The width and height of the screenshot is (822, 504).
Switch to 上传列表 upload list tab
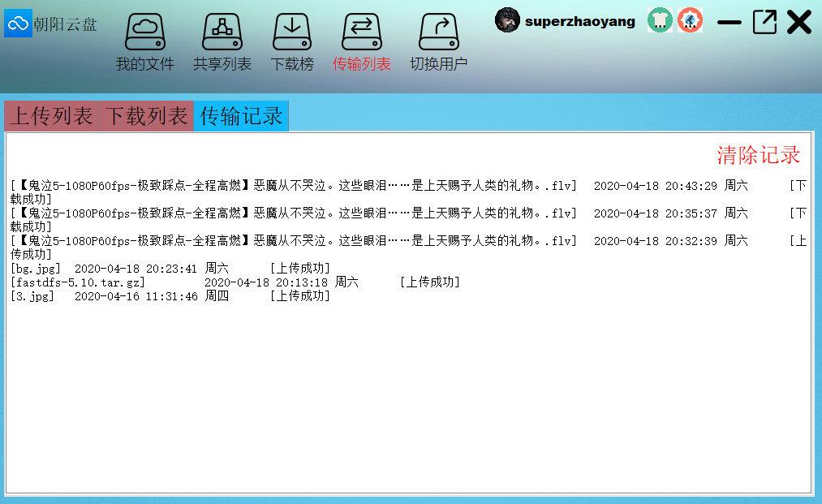point(51,116)
